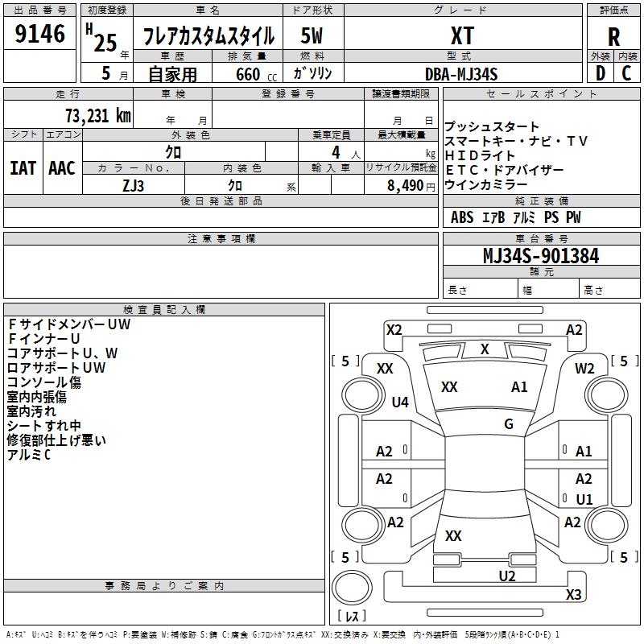
Task: Click the [レス] label below the spare tire
Action: pos(352,616)
